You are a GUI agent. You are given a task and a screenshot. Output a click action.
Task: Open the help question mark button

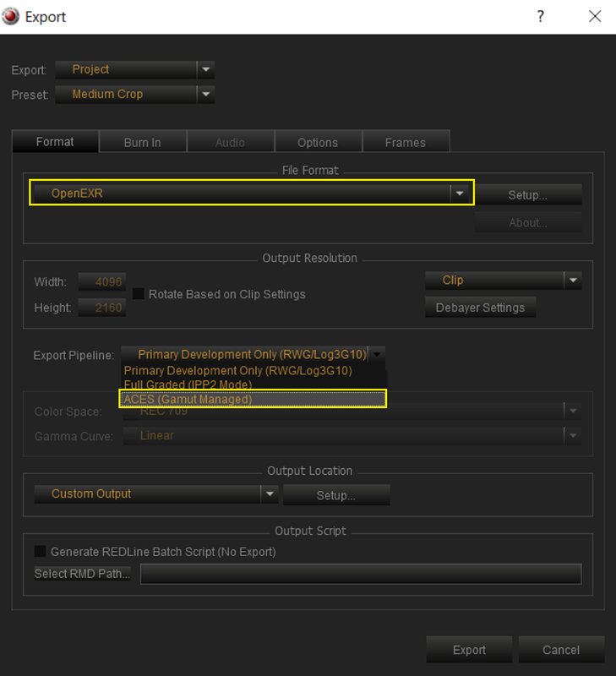click(x=540, y=16)
